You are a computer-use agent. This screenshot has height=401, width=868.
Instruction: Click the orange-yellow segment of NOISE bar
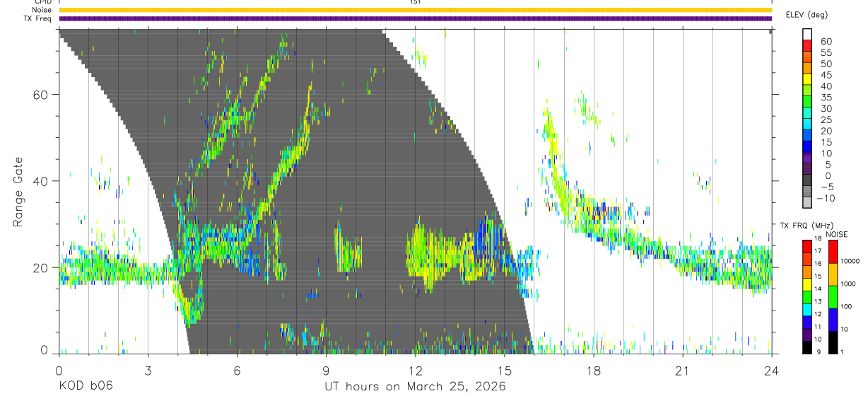point(833,274)
